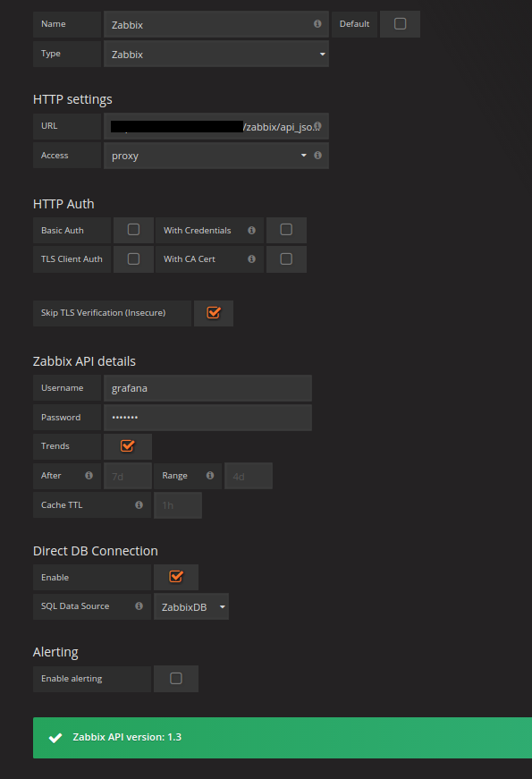This screenshot has width=532, height=779.
Task: Open the ZabbixDB SQL Data Source dropdown
Action: click(x=190, y=606)
